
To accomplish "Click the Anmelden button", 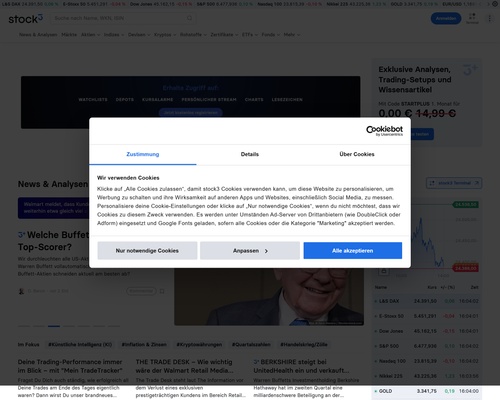I will tap(446, 18).
